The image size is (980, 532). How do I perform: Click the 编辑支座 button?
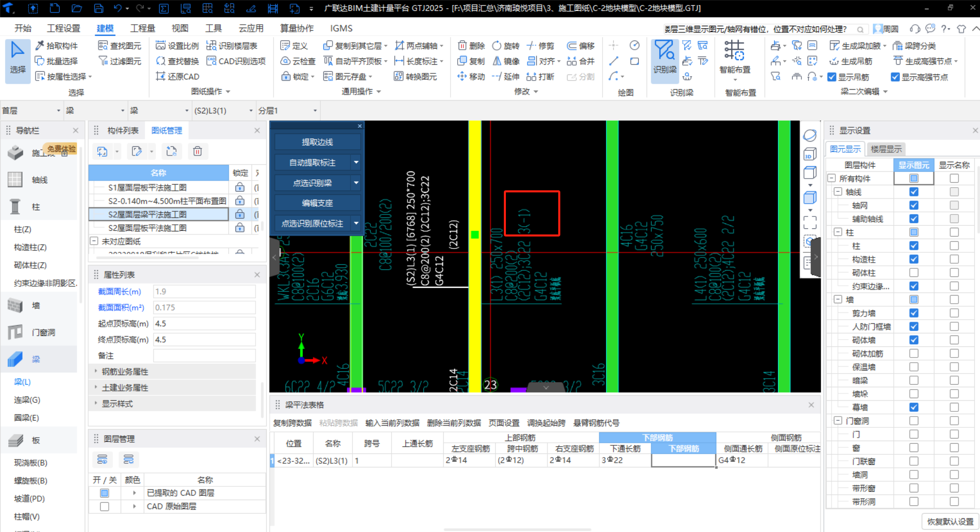pos(317,203)
